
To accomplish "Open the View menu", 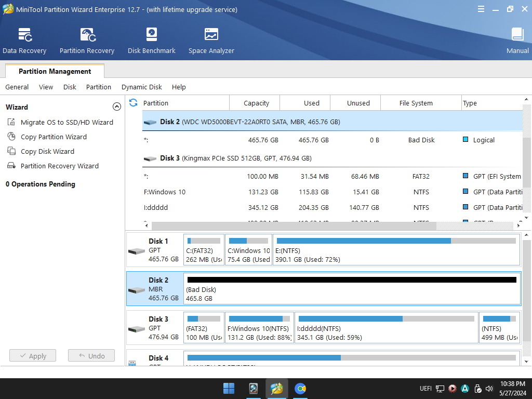I will click(46, 87).
